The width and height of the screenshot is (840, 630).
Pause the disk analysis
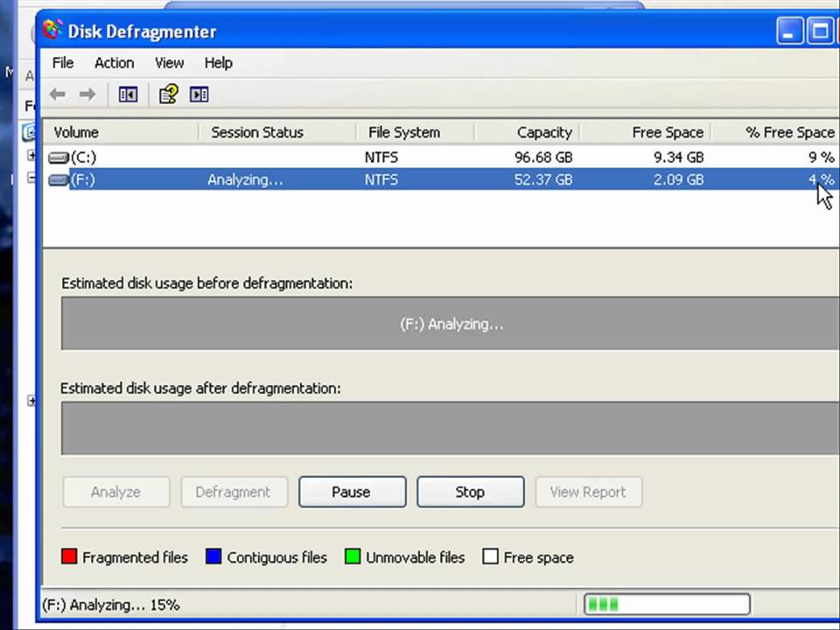(x=352, y=492)
